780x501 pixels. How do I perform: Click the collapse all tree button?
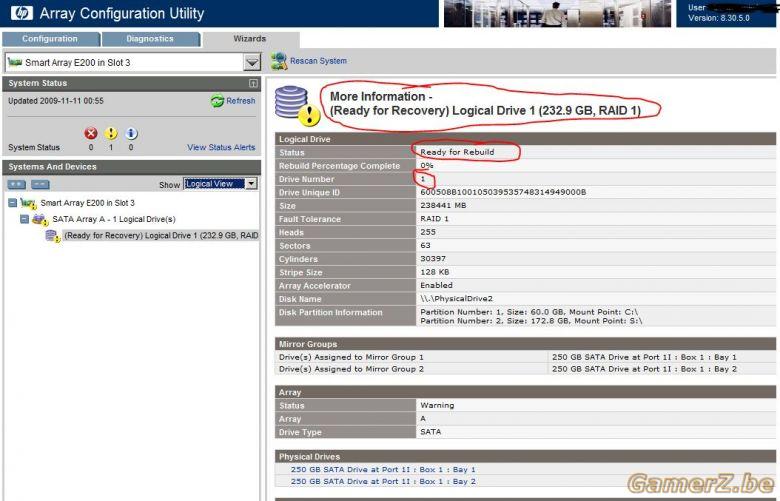tap(40, 185)
